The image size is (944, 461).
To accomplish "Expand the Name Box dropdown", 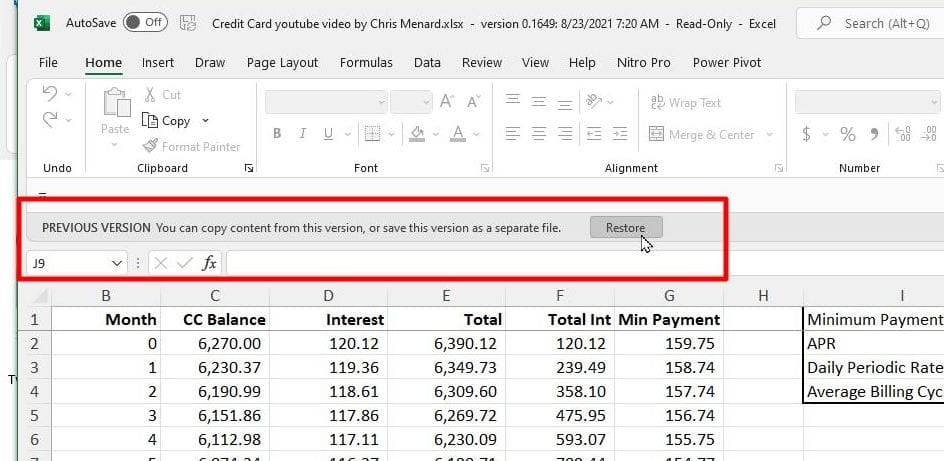I will pos(117,263).
